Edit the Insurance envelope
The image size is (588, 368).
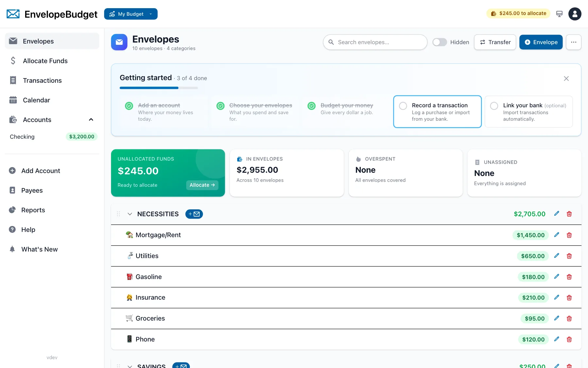click(557, 297)
